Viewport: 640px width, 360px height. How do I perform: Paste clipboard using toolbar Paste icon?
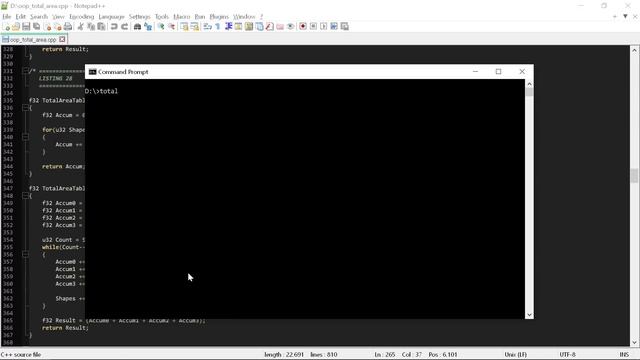[x=101, y=27]
